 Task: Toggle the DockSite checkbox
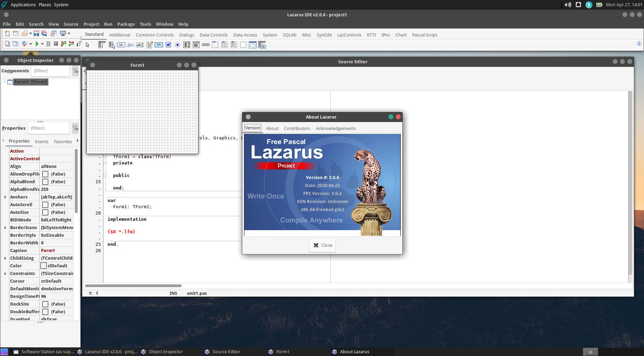45,304
